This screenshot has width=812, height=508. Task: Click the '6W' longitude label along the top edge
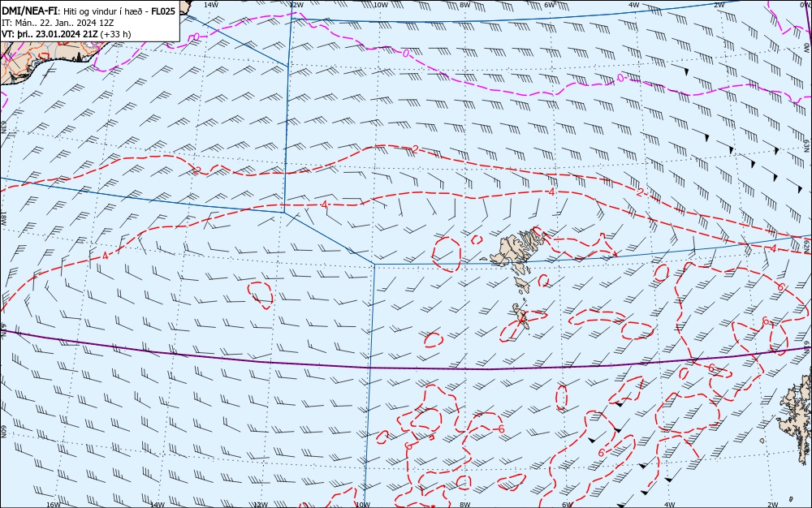pyautogui.click(x=550, y=4)
